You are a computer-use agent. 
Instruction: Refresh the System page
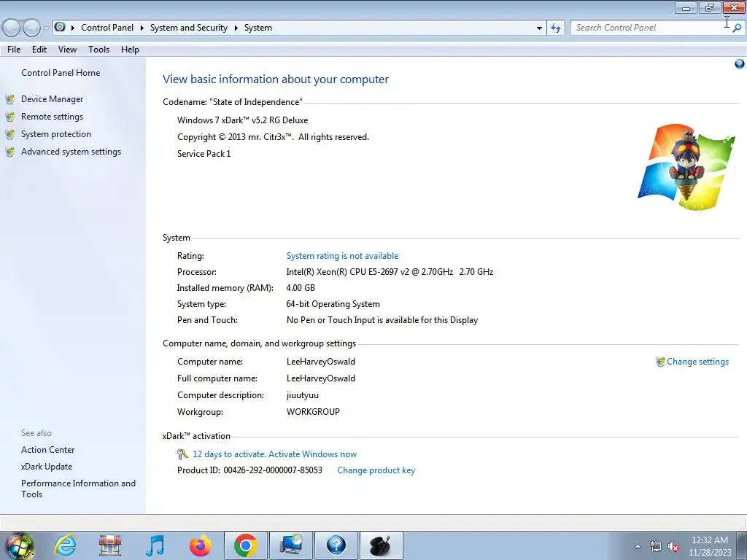[x=555, y=28]
